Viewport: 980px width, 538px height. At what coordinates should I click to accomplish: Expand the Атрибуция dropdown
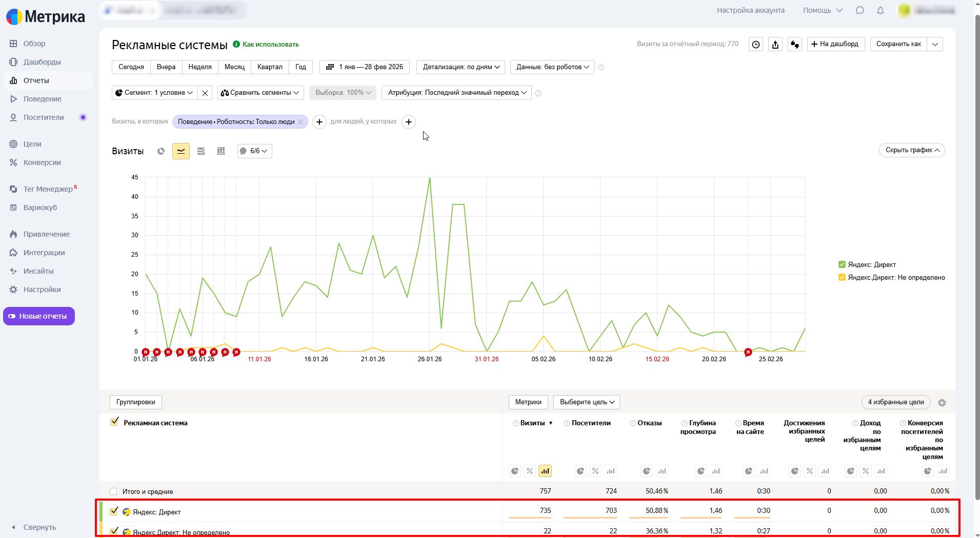(x=456, y=93)
